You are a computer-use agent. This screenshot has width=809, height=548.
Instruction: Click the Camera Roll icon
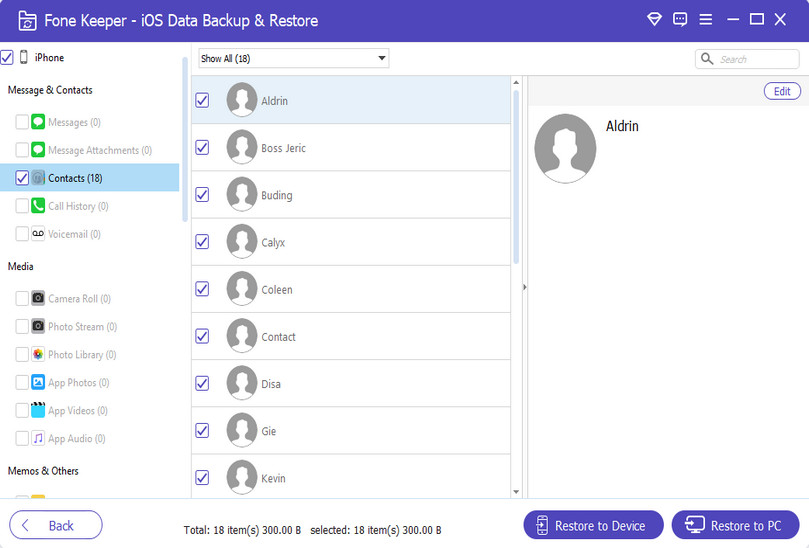pyautogui.click(x=38, y=299)
